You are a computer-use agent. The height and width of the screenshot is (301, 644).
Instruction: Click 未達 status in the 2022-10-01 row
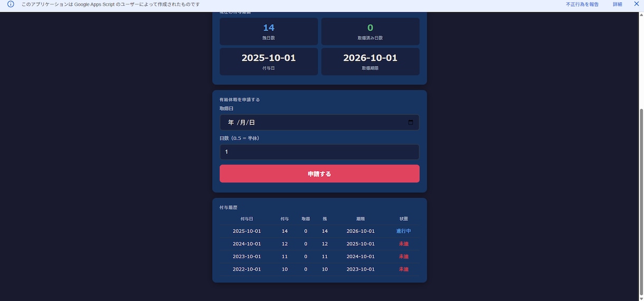(404, 269)
